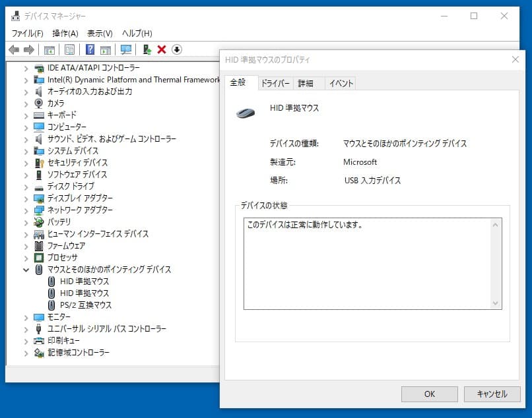Click the show/hide console tree icon
Image resolution: width=532 pixels, height=418 pixels.
[x=49, y=49]
